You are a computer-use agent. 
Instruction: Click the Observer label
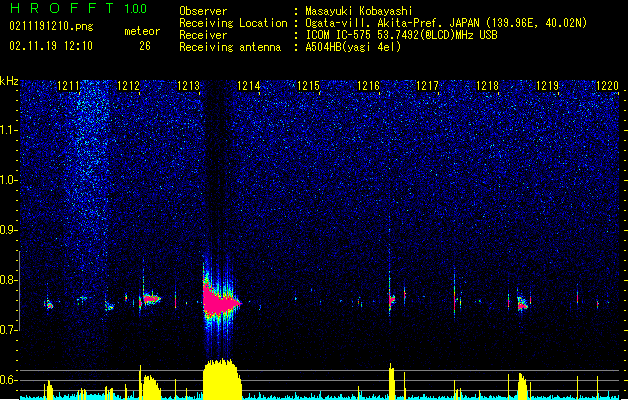click(x=203, y=11)
